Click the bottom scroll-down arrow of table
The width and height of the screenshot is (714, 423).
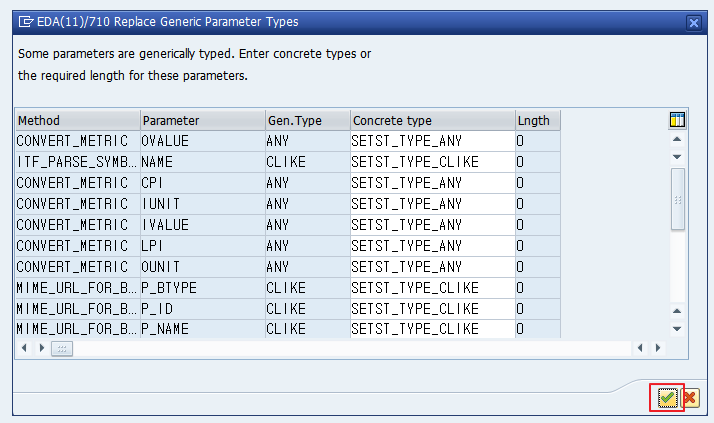677,329
